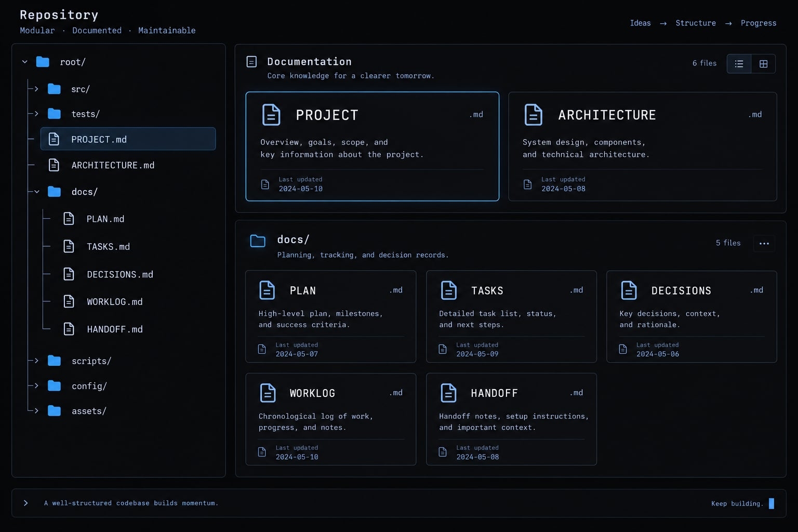Click the root/ folder icon
The image size is (798, 532).
[x=43, y=62]
